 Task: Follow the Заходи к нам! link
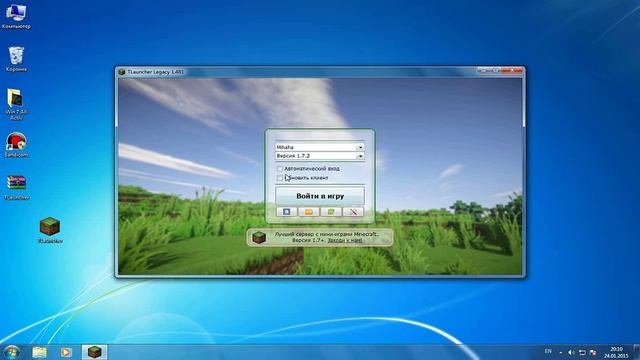point(345,240)
